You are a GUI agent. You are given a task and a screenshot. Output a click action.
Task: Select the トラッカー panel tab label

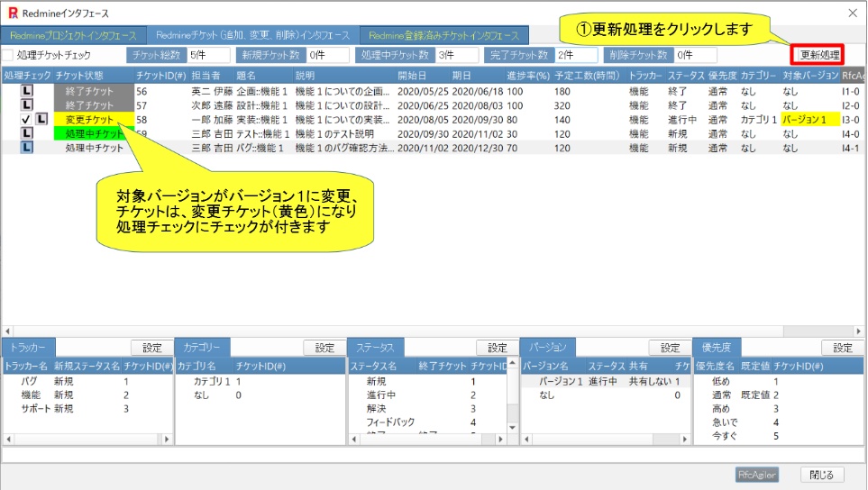point(29,348)
